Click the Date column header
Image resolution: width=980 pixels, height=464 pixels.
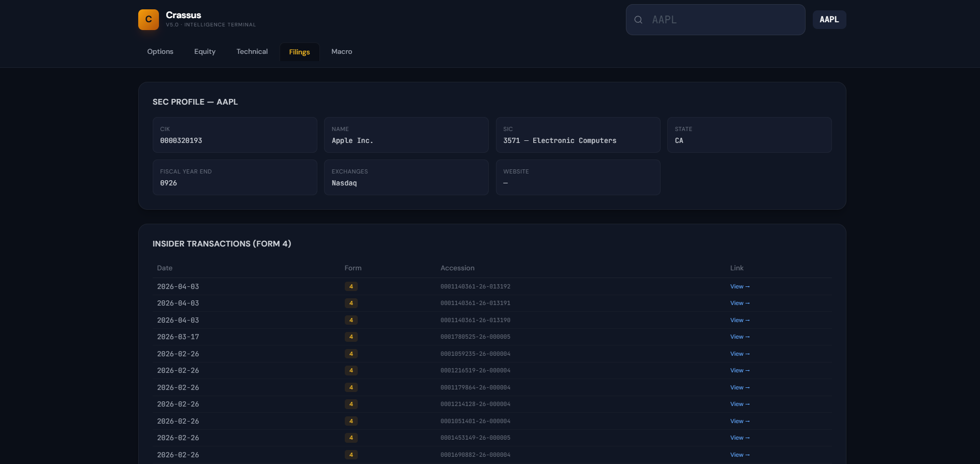point(165,268)
